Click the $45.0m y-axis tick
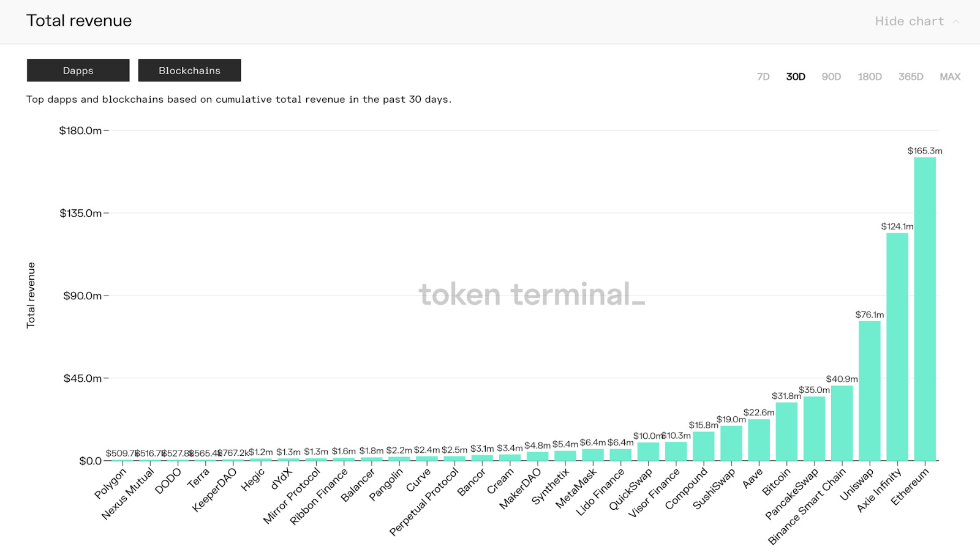 click(x=82, y=378)
